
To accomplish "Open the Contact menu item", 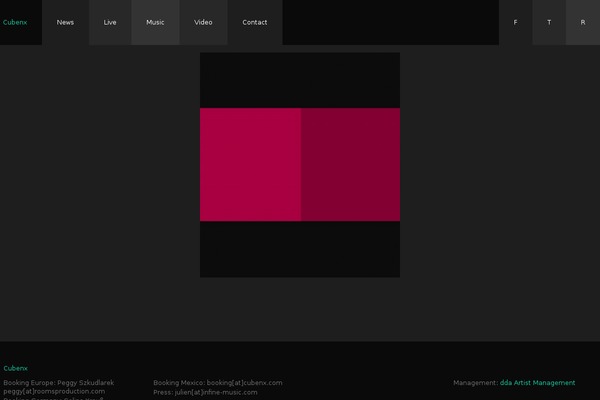I will 255,22.
